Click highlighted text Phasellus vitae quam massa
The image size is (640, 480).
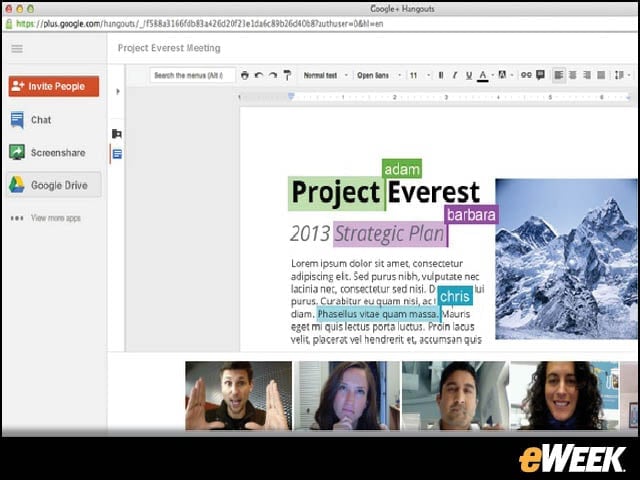coord(378,314)
